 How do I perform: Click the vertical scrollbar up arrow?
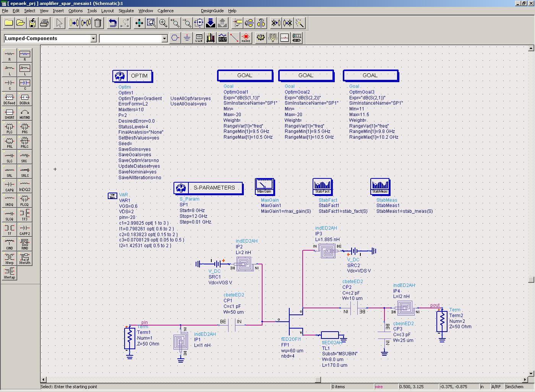pyautogui.click(x=531, y=48)
